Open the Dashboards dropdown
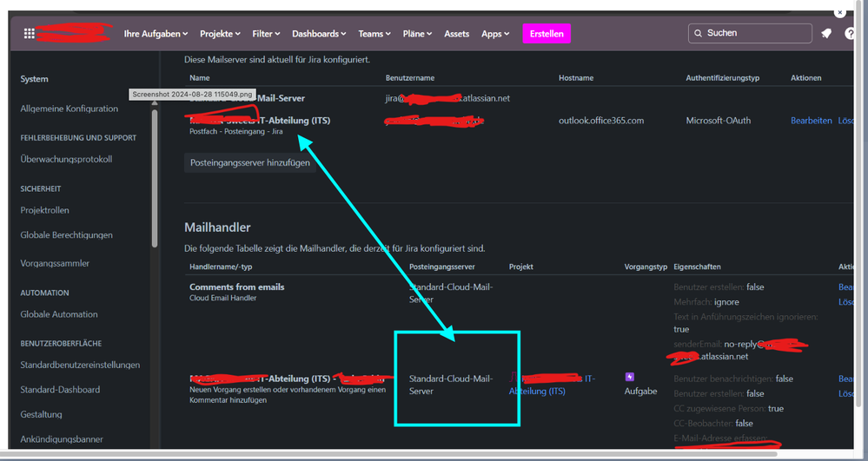 coord(320,34)
